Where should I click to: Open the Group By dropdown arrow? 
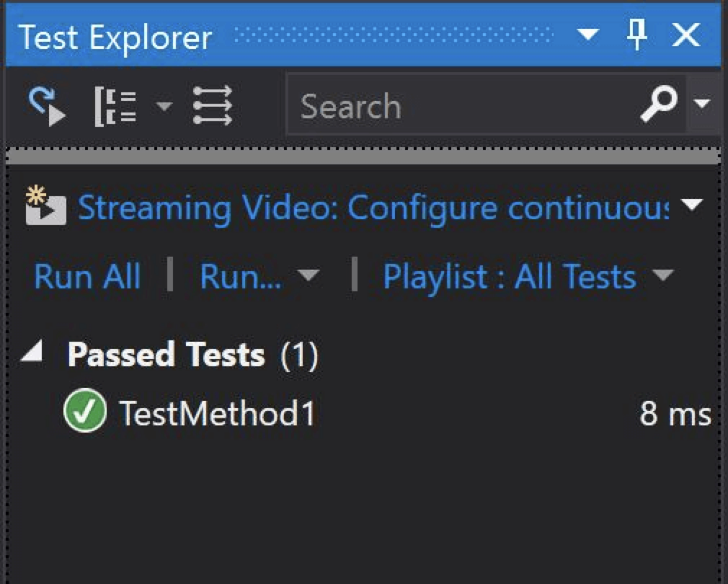[x=165, y=107]
